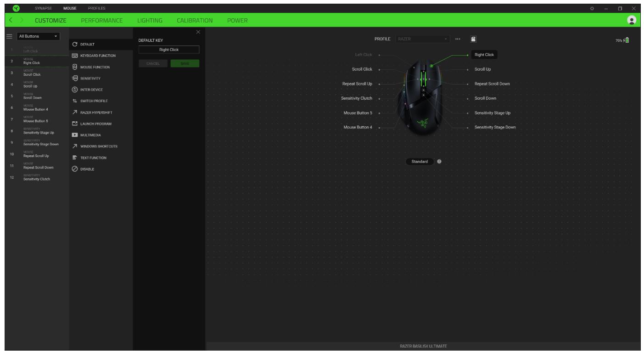Toggle the Standard mode button
This screenshot has height=351, width=644.
pos(420,162)
